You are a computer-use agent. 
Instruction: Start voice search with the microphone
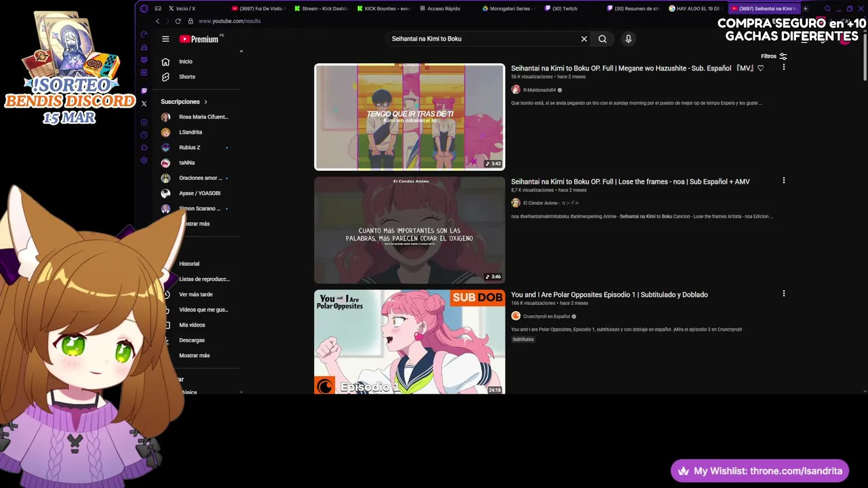tap(628, 39)
